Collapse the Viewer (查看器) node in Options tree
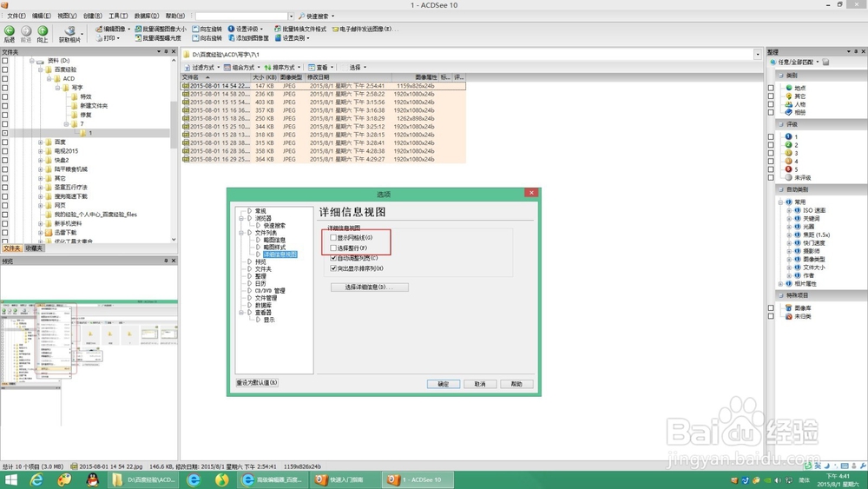Image resolution: width=868 pixels, height=489 pixels. (241, 313)
